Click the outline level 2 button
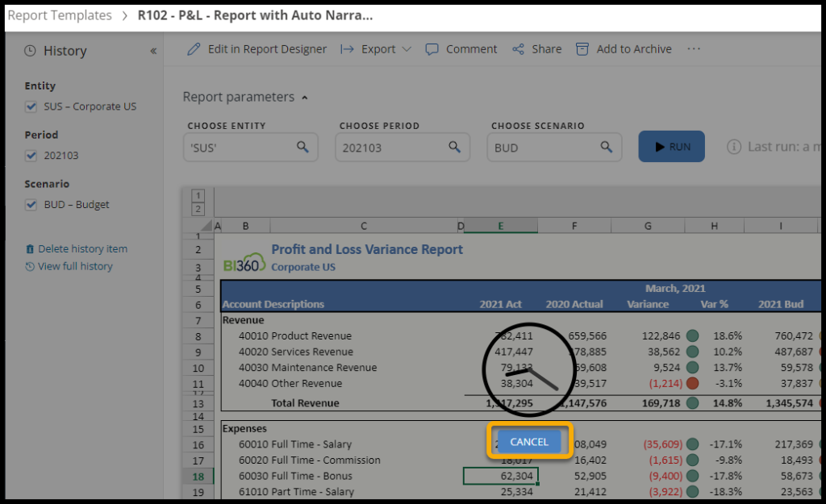 (x=198, y=210)
